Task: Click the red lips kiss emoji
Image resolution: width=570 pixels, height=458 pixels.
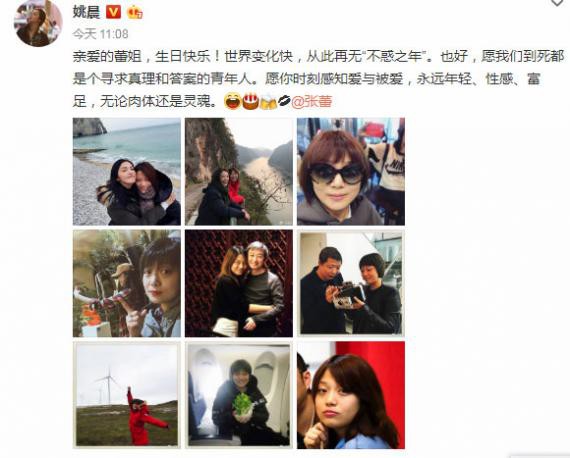Action: [284, 101]
